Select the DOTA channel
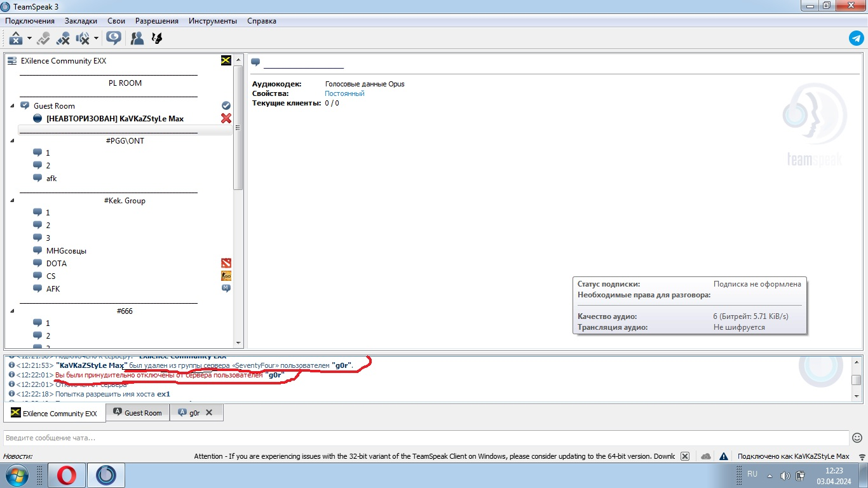 coord(57,264)
